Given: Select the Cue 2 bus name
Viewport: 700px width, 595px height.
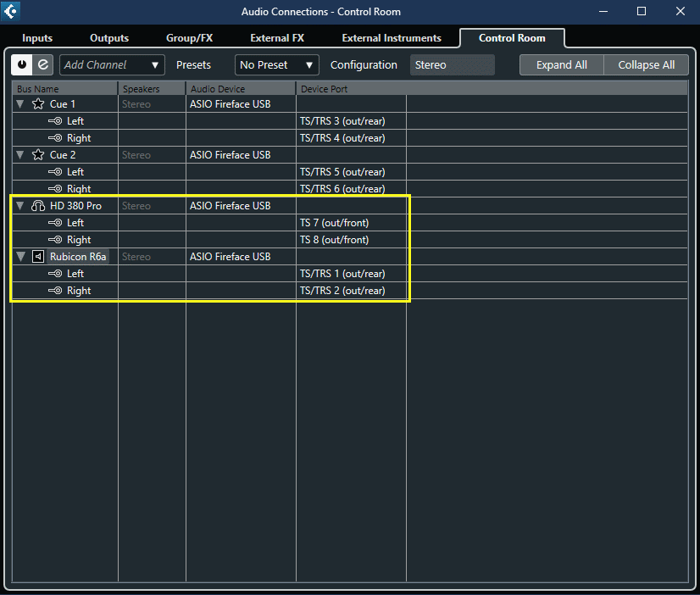Looking at the screenshot, I should 63,155.
